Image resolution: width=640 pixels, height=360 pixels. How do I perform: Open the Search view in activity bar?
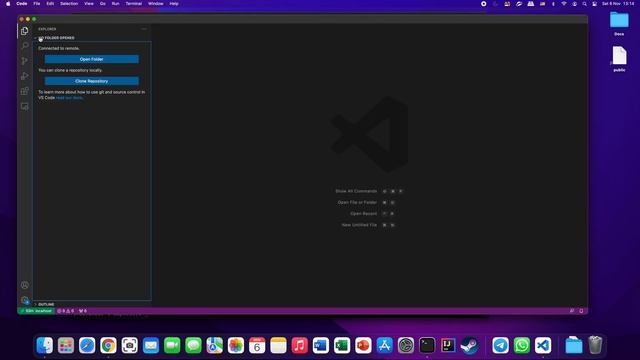coord(25,46)
